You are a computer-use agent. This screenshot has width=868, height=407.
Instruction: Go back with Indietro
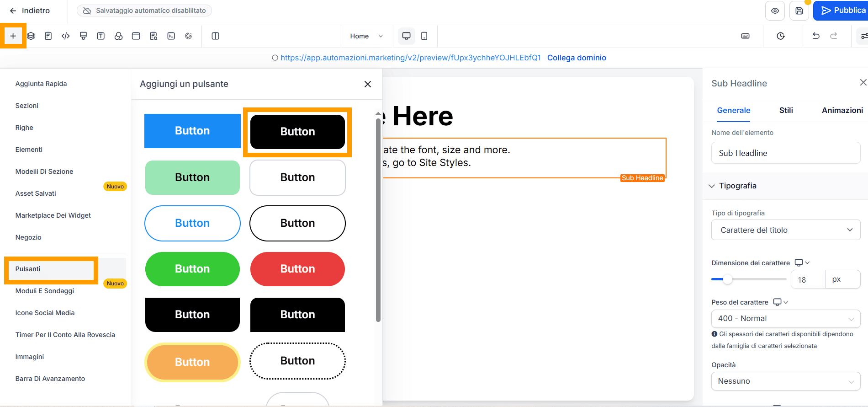tap(30, 11)
